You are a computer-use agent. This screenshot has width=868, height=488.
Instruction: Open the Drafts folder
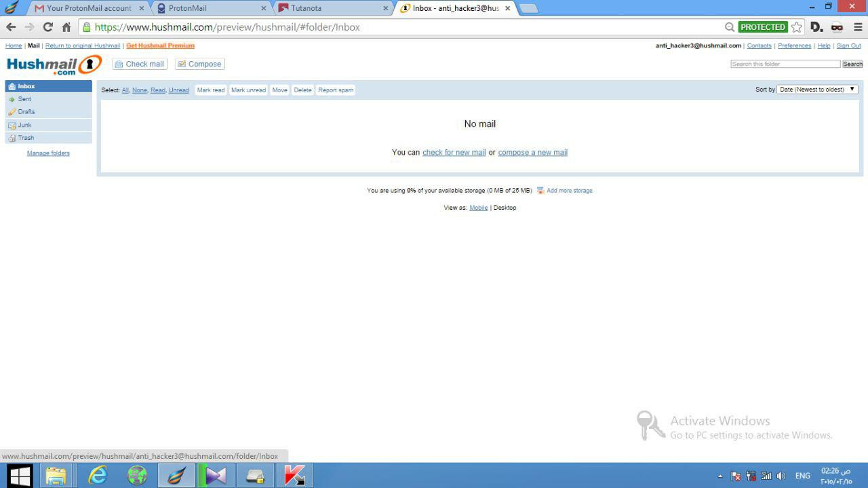pos(48,112)
